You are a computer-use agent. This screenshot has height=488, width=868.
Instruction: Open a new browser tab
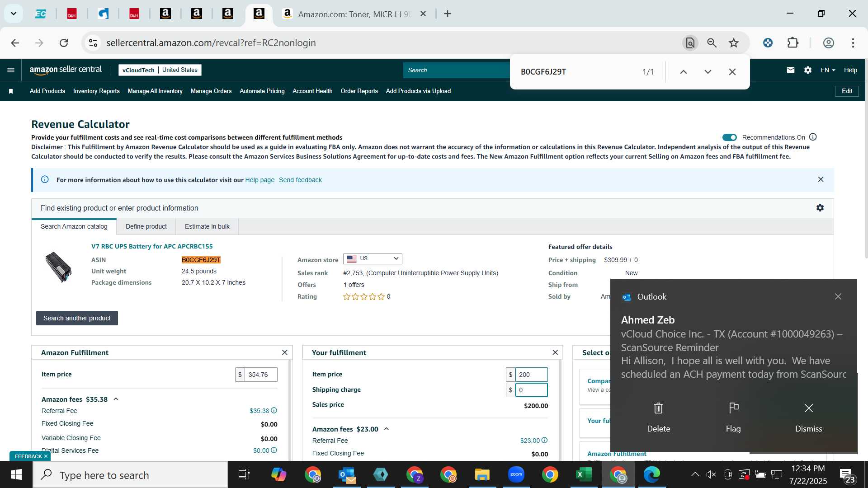(x=448, y=14)
